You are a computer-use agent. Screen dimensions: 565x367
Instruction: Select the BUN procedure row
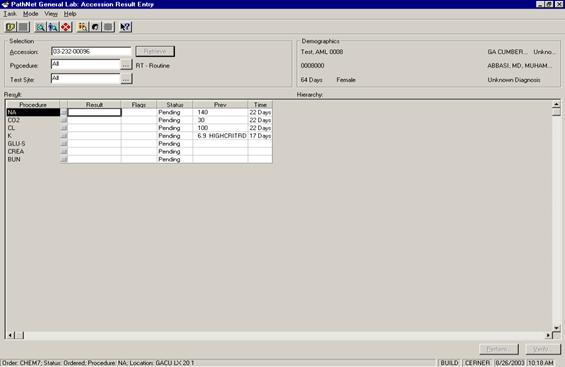coord(33,160)
